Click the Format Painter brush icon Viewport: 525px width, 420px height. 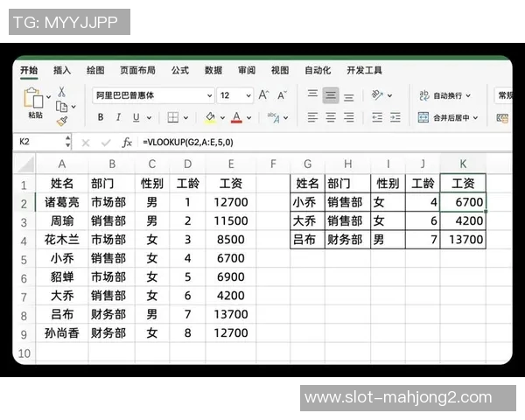click(x=62, y=121)
